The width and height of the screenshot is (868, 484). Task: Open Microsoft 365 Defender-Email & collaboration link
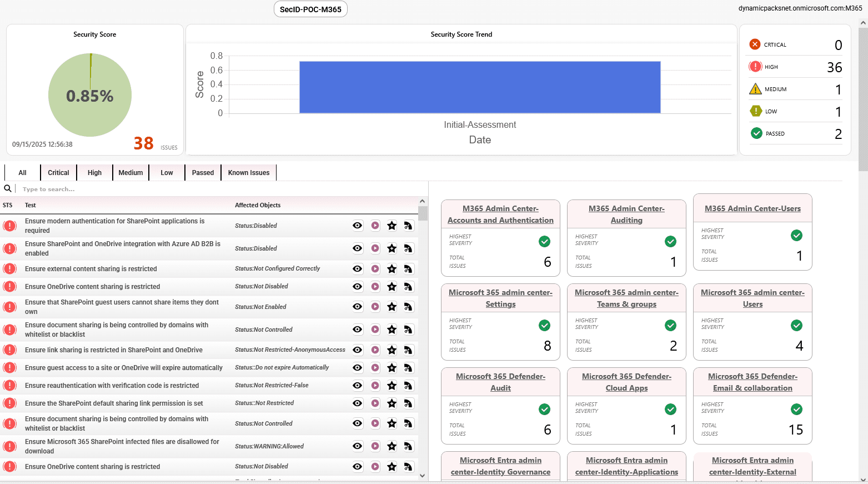[752, 382]
